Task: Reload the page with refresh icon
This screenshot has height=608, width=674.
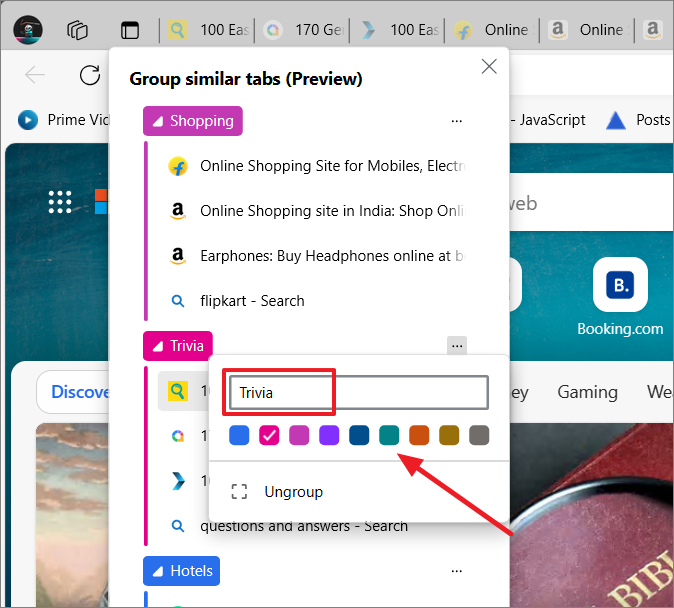Action: tap(90, 75)
